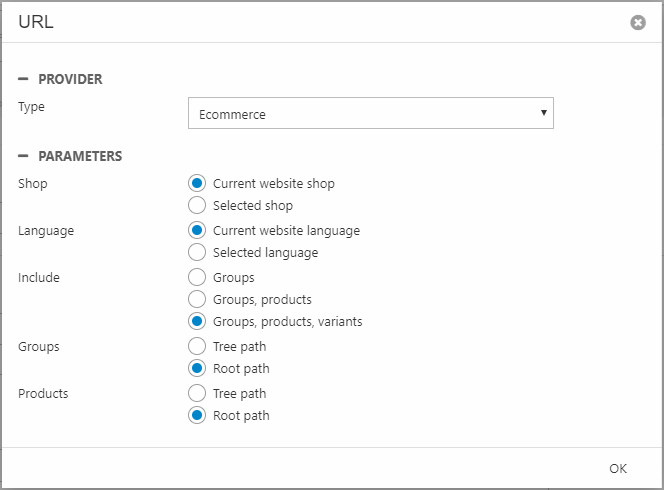Click the URL dialog title
The image size is (664, 490).
(36, 22)
